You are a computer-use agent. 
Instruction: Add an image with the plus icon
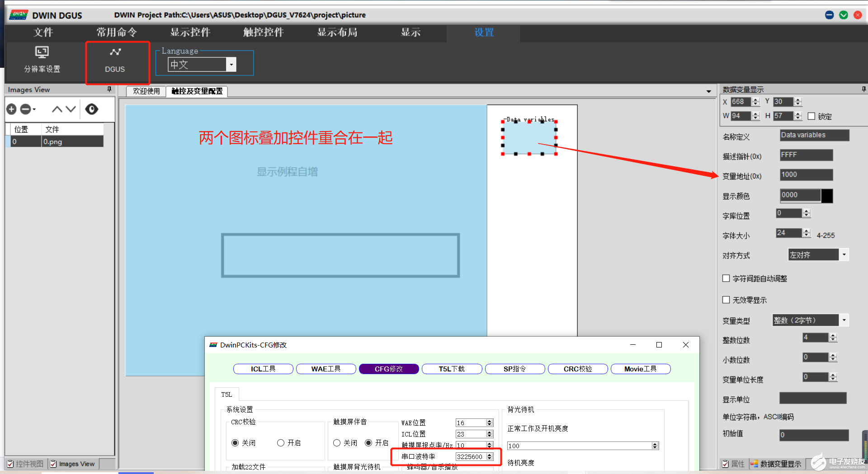pos(12,109)
